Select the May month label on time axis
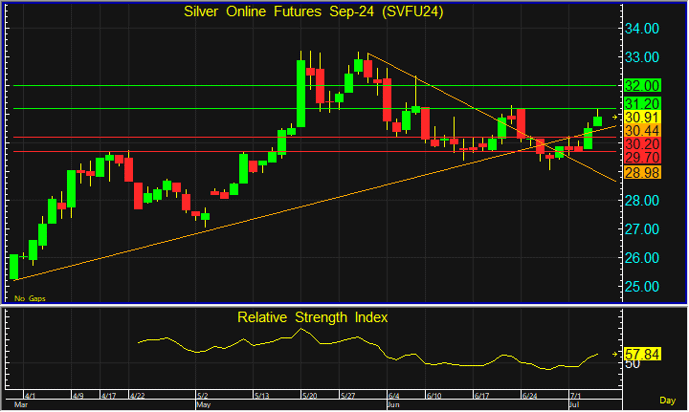The width and height of the screenshot is (689, 412). tap(203, 406)
